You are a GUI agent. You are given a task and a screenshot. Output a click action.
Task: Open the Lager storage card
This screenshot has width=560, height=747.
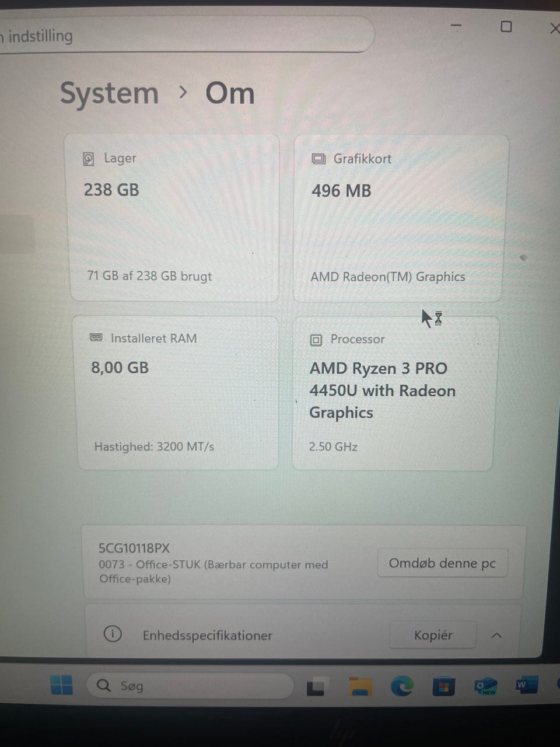174,218
